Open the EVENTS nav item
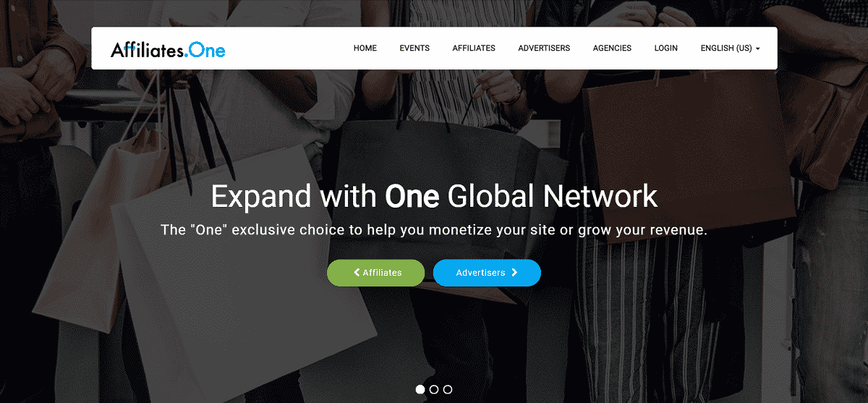The width and height of the screenshot is (868, 403). point(414,48)
